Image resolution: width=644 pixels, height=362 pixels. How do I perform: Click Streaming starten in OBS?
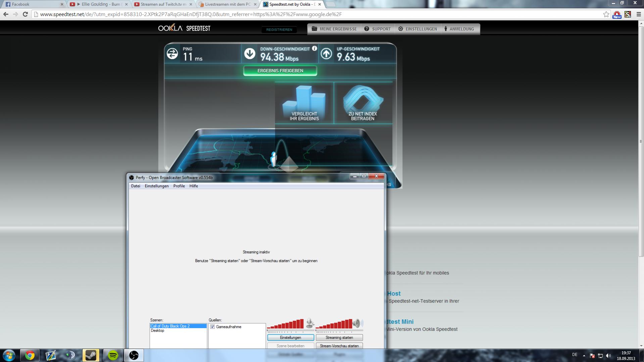tap(339, 338)
